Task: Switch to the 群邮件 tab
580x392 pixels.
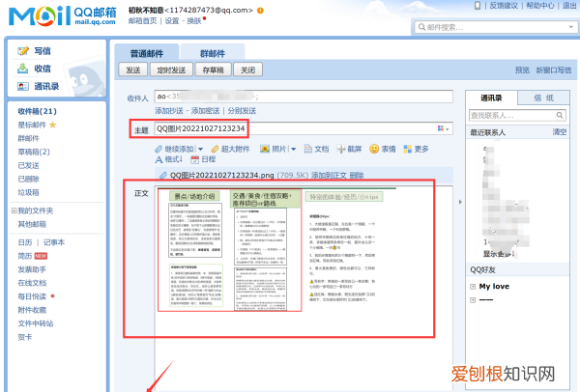Action: (x=213, y=53)
